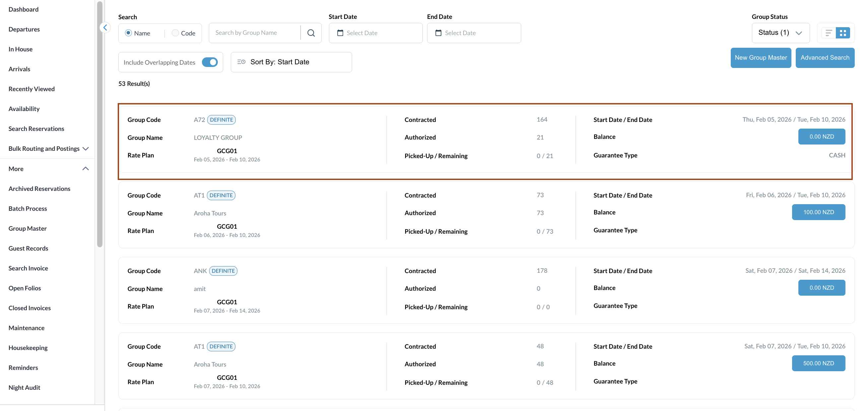The image size is (868, 411).
Task: Switch to grid view layout icon
Action: pyautogui.click(x=843, y=33)
